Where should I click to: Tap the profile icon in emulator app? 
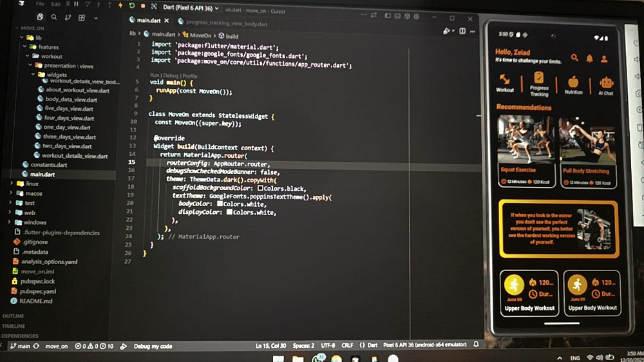604,59
